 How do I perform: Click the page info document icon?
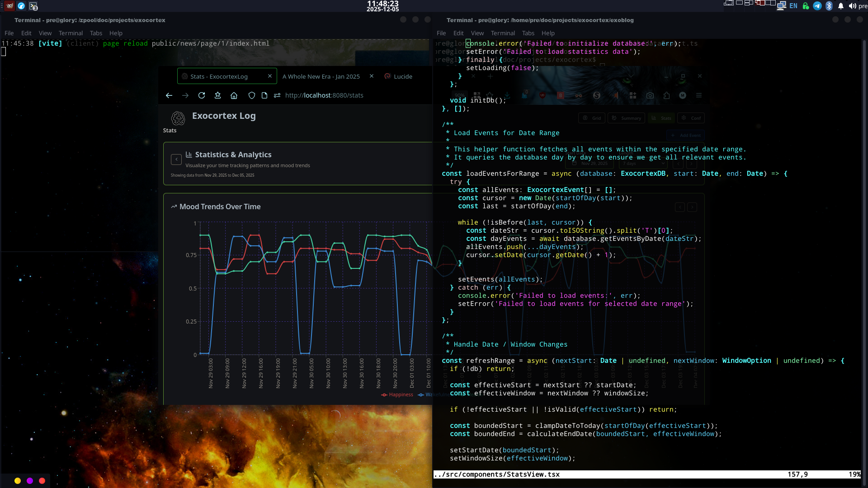264,95
